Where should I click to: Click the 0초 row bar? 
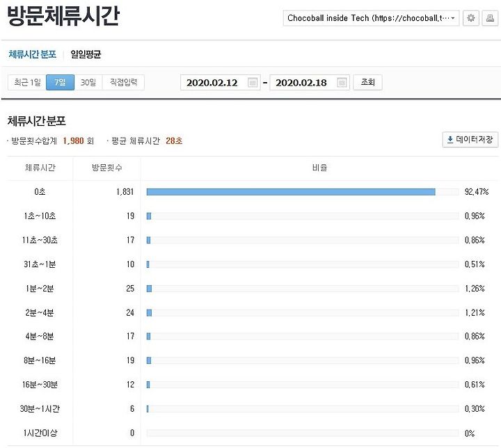(291, 192)
